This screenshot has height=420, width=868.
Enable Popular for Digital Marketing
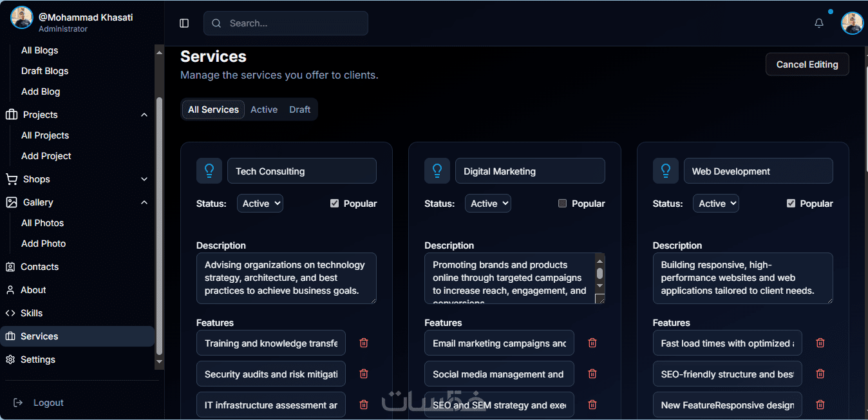click(562, 204)
